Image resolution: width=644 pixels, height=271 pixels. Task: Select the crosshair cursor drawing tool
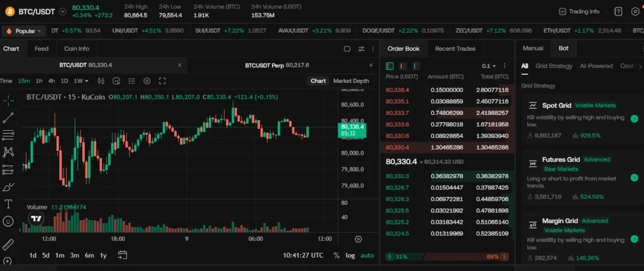pos(8,101)
